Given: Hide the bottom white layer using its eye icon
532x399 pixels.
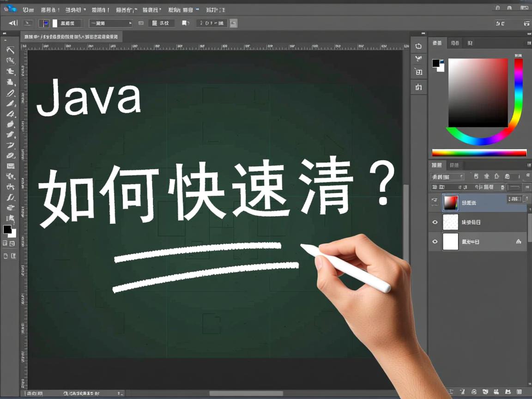Looking at the screenshot, I should 435,242.
